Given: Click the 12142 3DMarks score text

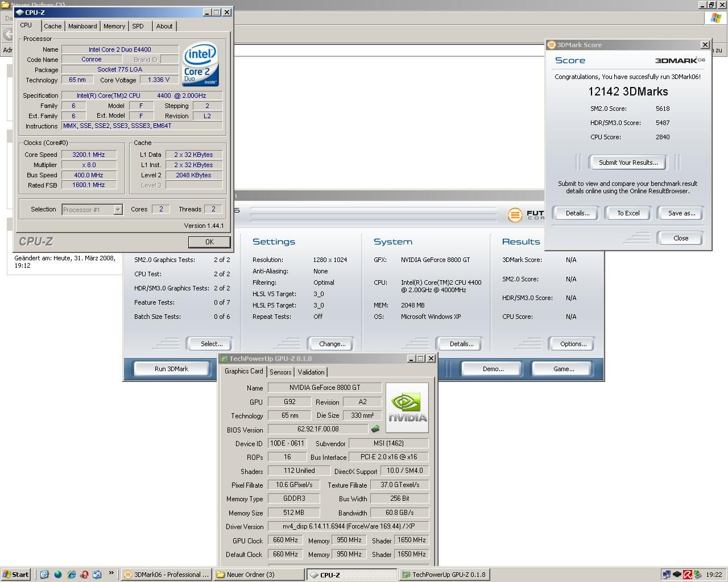Looking at the screenshot, I should [628, 92].
